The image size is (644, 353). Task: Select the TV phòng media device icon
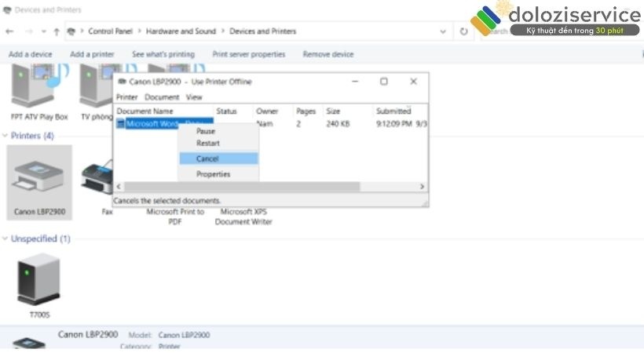coord(97,93)
